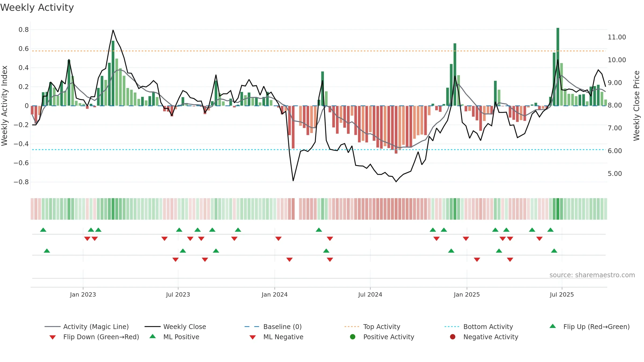
Task: Click the tallest green bar near Jul 2025
Action: 558,67
